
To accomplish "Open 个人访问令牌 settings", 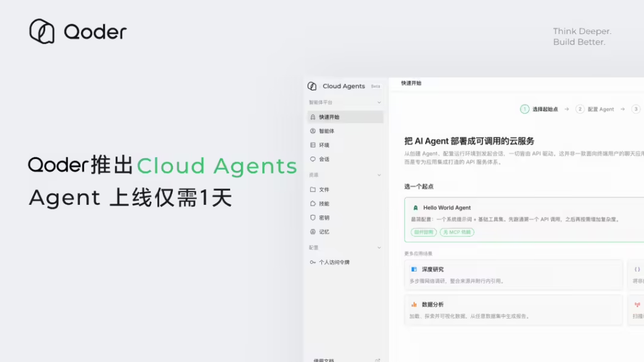I will click(x=345, y=262).
